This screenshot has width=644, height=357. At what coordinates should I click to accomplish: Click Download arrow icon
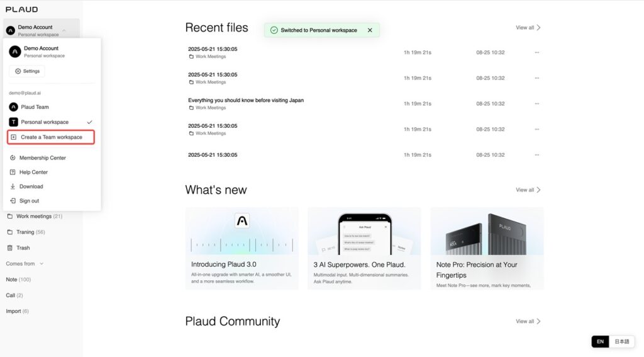tap(13, 187)
